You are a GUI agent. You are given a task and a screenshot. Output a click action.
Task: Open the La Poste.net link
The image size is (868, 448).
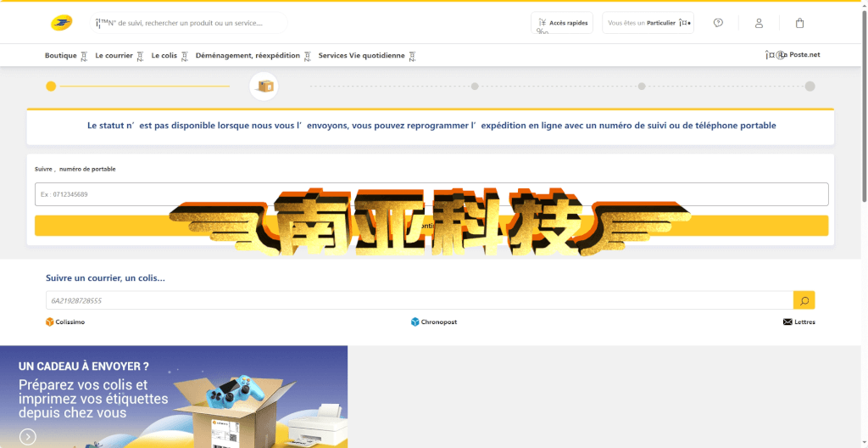point(793,55)
